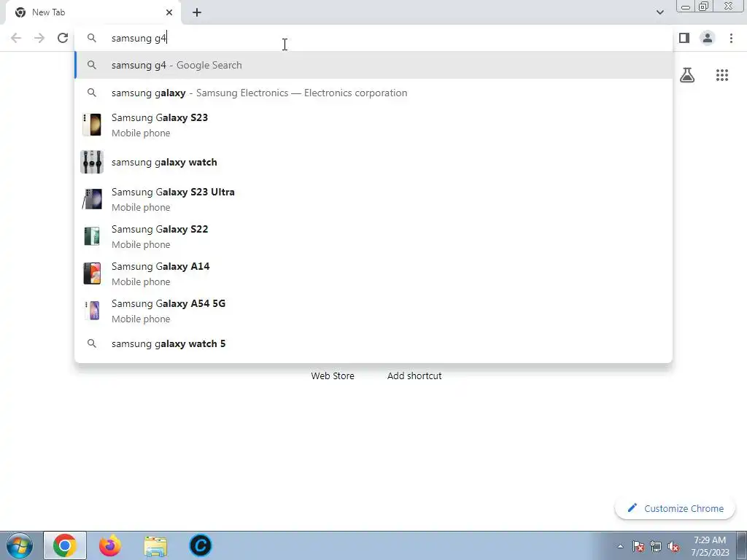Choose 'samsung g4 - Google Search' suggestion
The image size is (747, 560).
click(x=373, y=65)
